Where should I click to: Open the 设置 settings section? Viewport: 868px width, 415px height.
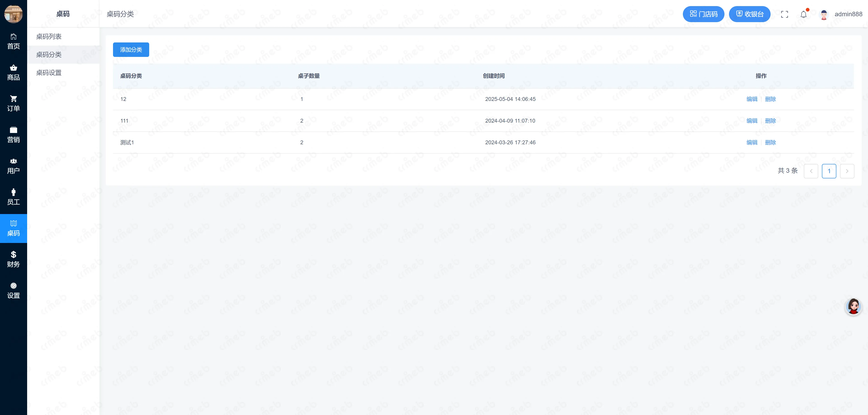pos(14,290)
